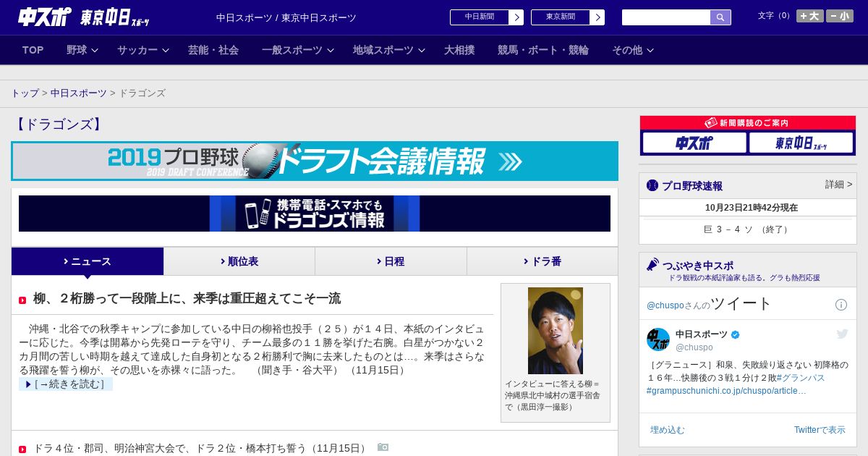Open the photo of 柳 being interviewed
Screen dimensions: 868x456
[556, 331]
